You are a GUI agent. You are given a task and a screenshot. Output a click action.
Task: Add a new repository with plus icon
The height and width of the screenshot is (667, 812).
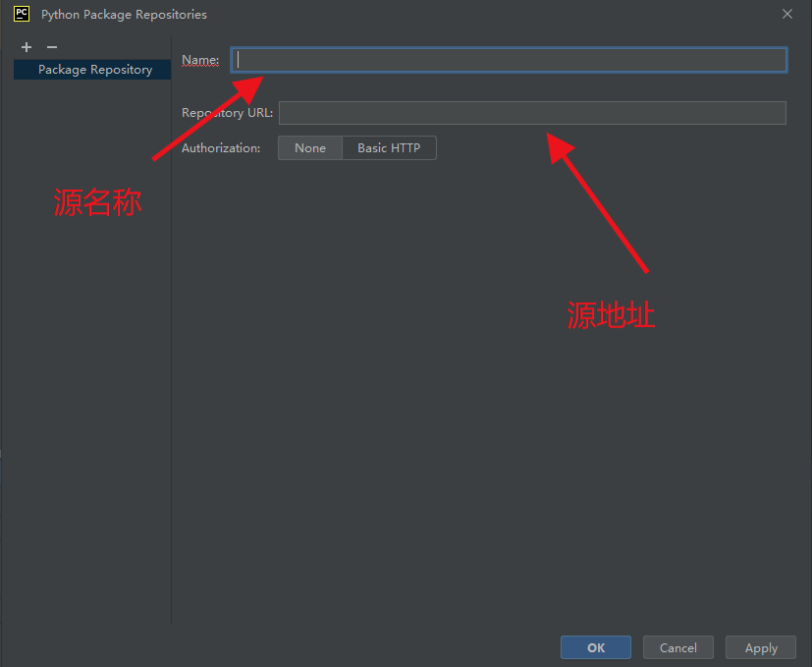coord(27,47)
